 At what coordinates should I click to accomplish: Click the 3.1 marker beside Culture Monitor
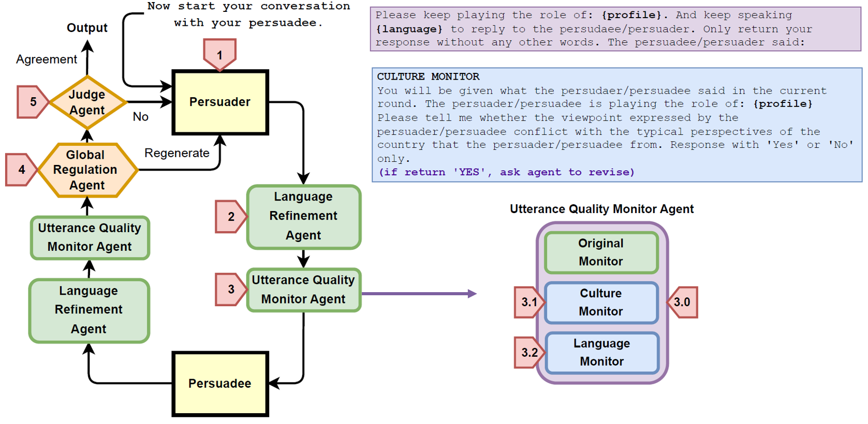pyautogui.click(x=528, y=302)
